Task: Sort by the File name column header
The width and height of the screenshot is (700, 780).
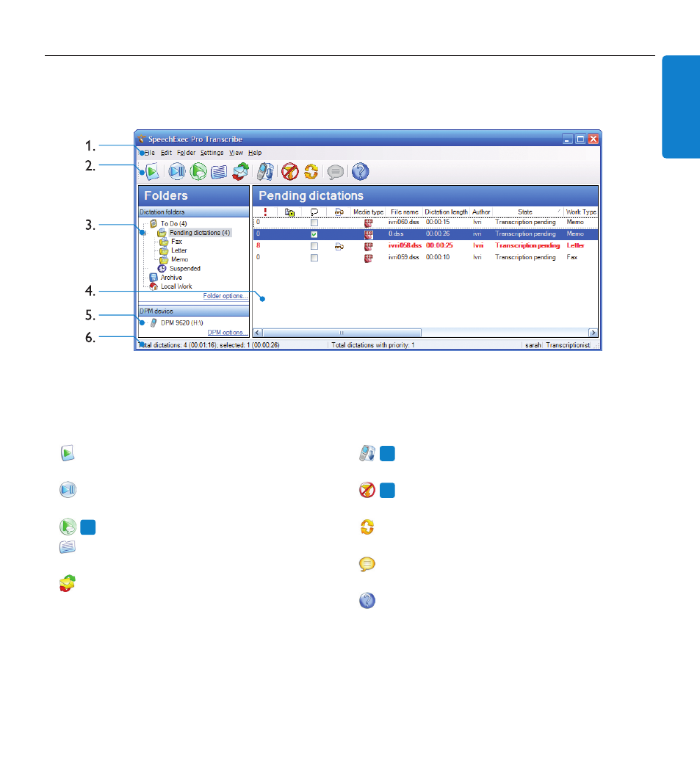Action: pos(405,212)
